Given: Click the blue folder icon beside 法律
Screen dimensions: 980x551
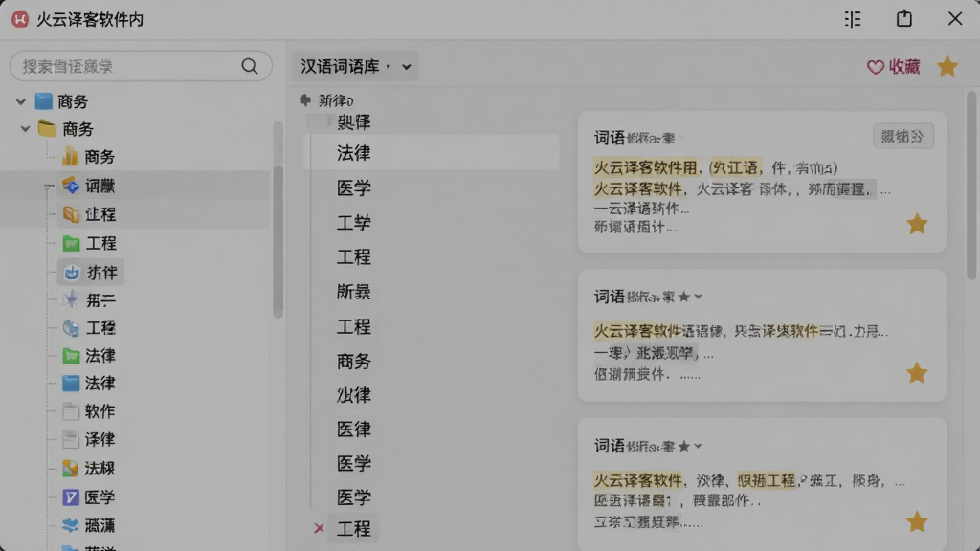Looking at the screenshot, I should [x=71, y=383].
